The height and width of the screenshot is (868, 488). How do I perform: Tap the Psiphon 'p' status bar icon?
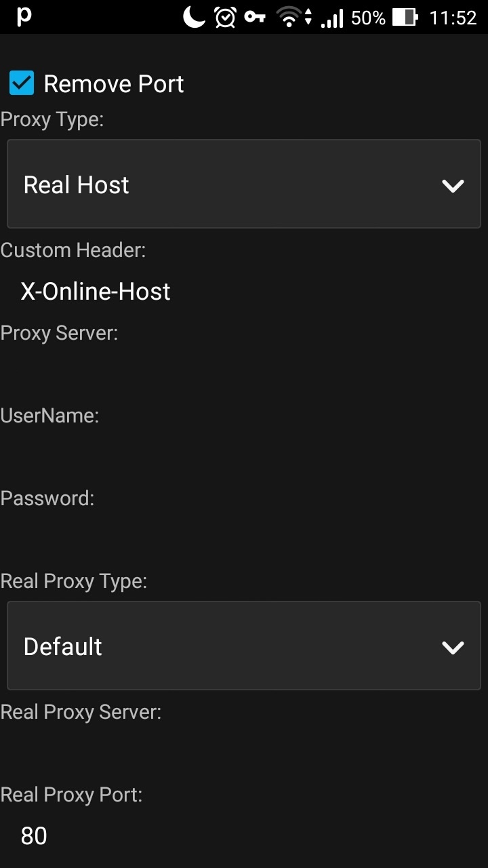point(24,17)
